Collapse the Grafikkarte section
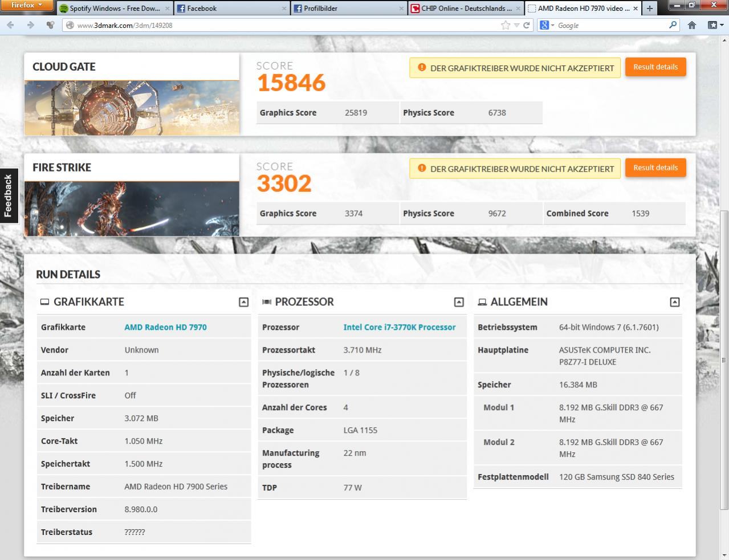This screenshot has width=729, height=560. click(243, 302)
